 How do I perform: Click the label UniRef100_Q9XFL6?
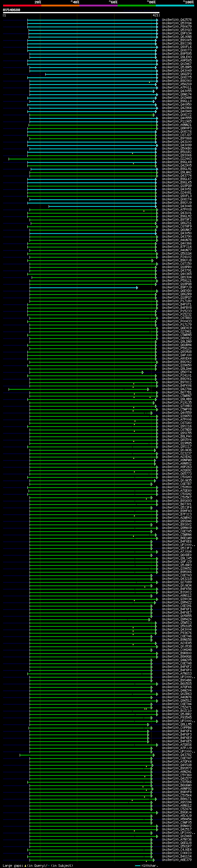(x=177, y=47)
